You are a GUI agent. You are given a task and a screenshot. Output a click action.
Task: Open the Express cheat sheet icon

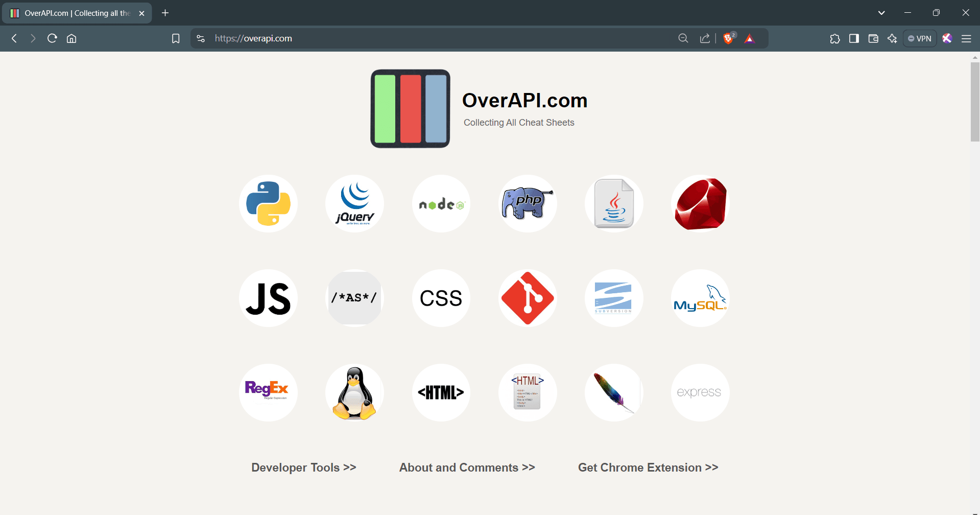tap(700, 392)
